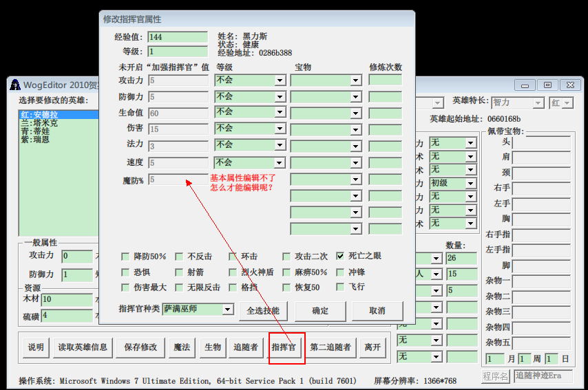Check the 降防50% checkbox

pos(125,257)
